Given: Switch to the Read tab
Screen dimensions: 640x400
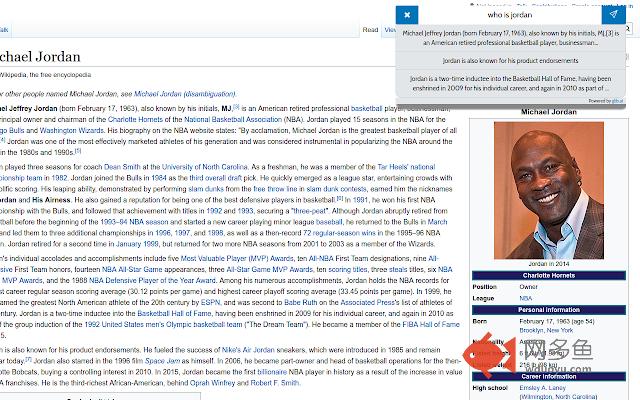Looking at the screenshot, I should click(x=370, y=30).
